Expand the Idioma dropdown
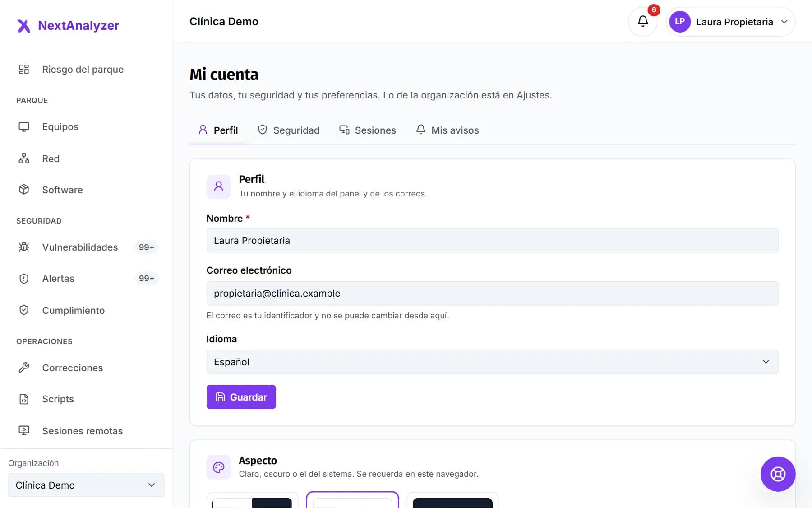The width and height of the screenshot is (812, 508). [x=492, y=362]
